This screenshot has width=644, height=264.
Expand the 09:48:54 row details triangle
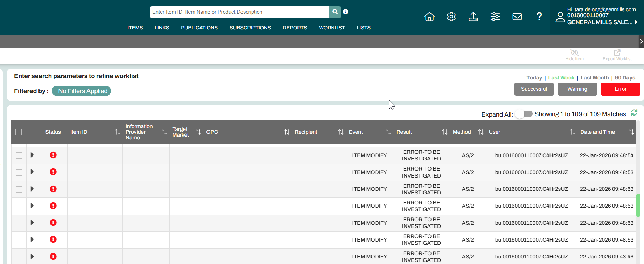pyautogui.click(x=32, y=155)
